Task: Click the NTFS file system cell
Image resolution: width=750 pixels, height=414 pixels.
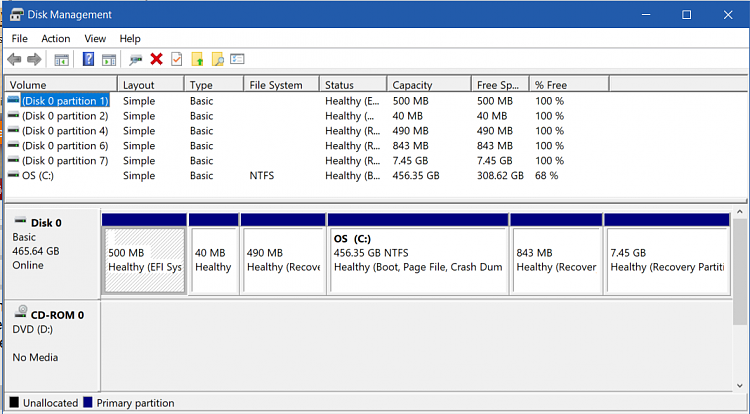Action: (x=262, y=175)
